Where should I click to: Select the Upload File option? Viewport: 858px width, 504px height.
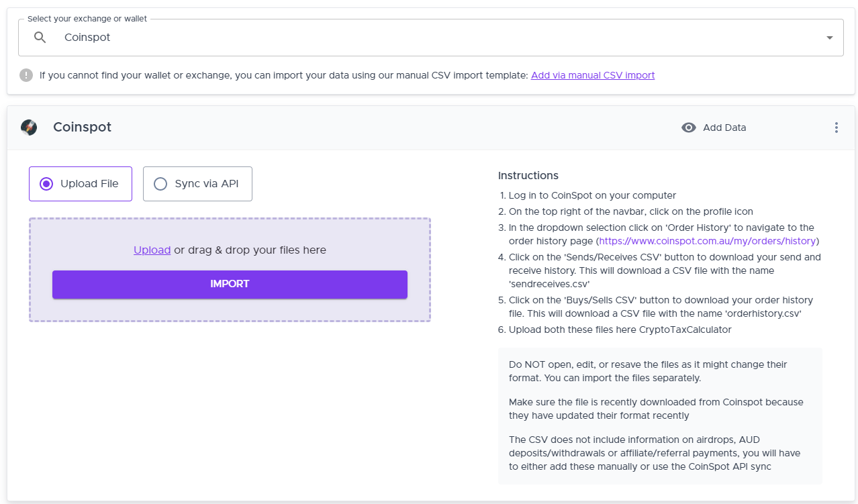80,183
